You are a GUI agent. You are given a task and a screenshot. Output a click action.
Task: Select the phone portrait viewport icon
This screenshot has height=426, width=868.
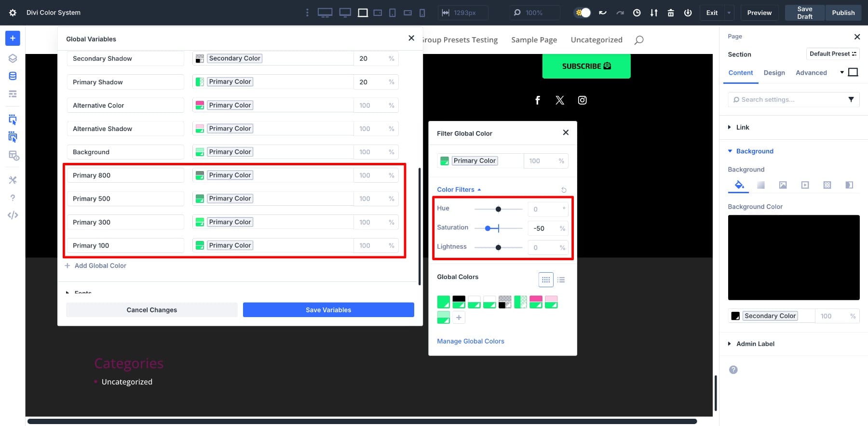422,13
